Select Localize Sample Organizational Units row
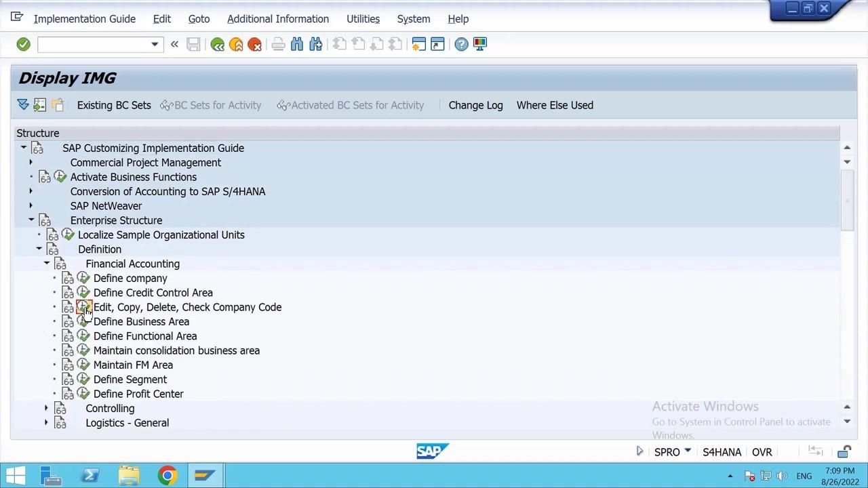The image size is (868, 488). [x=161, y=235]
